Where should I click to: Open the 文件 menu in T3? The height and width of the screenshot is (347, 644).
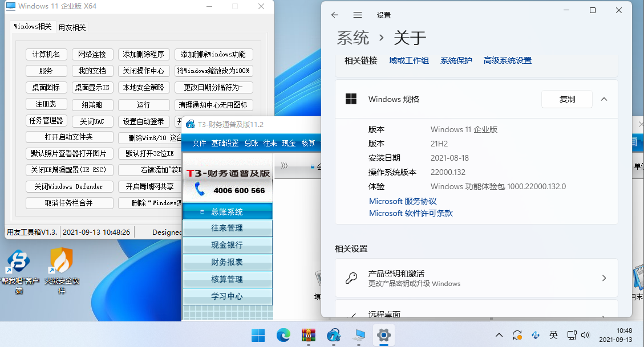pos(199,143)
